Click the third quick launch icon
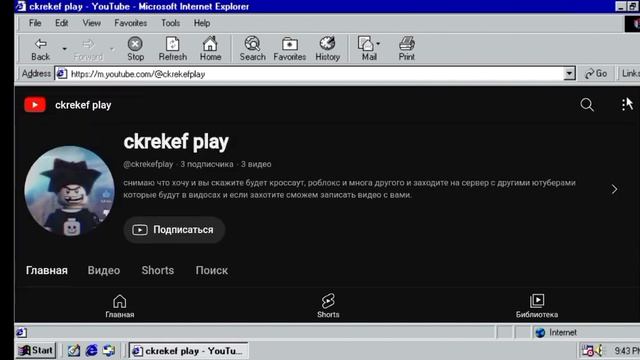 (109, 350)
